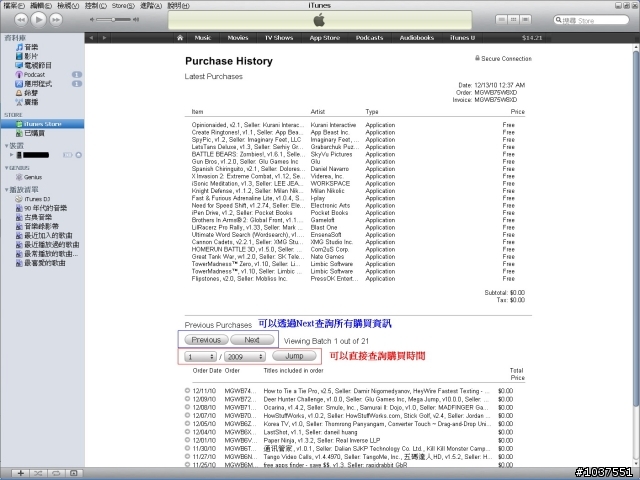Adjust the volume slider
This screenshot has width=640, height=480.
pyautogui.click(x=114, y=19)
